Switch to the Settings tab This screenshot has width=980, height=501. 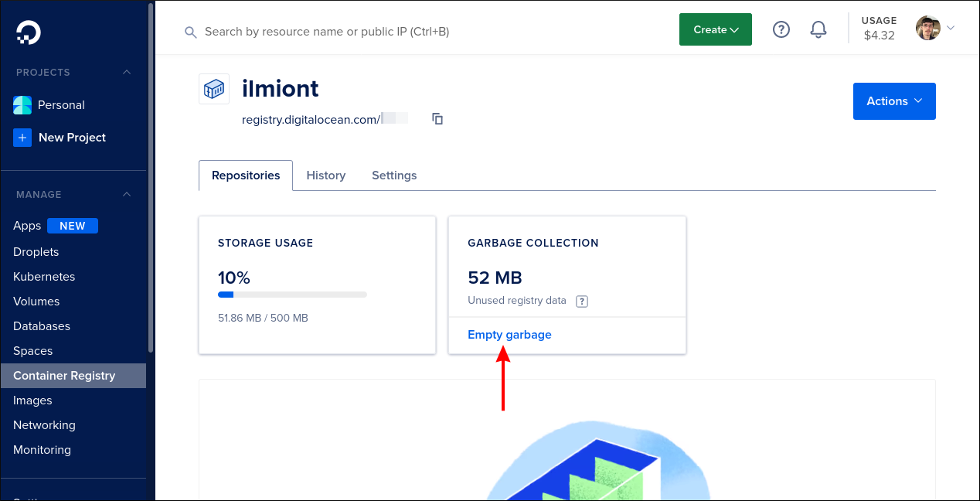(x=394, y=176)
